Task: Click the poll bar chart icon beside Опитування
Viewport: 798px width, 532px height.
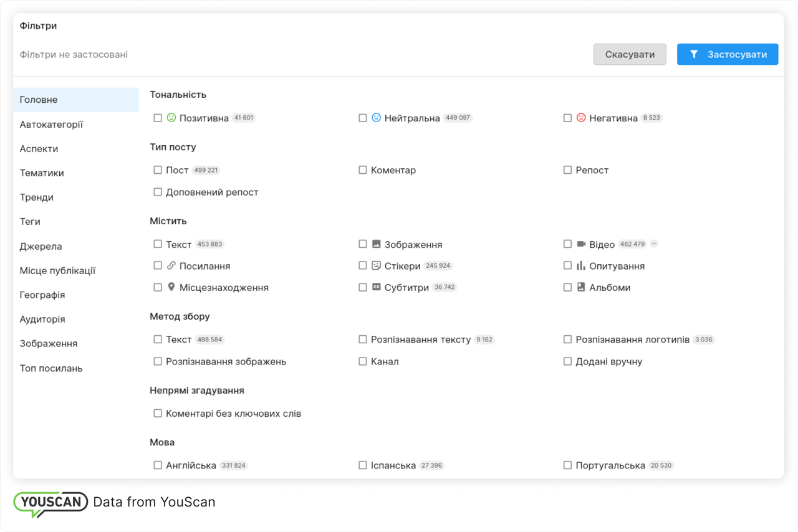Action: pyautogui.click(x=581, y=266)
